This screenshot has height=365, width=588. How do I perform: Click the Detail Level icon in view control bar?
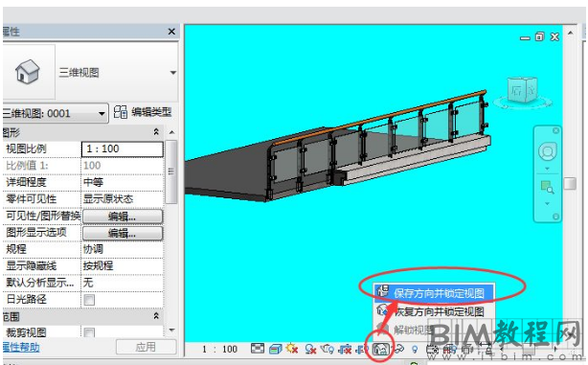[258, 349]
